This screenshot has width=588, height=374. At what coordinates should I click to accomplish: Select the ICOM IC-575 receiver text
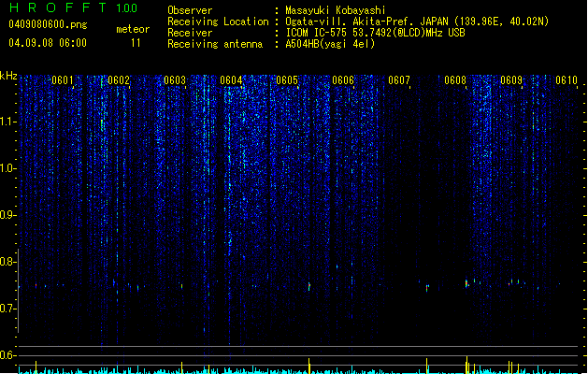coord(376,33)
